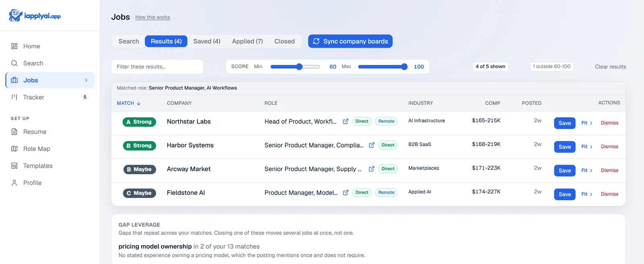This screenshot has width=644, height=264.
Task: Save the Northstar Labs job
Action: coord(565,123)
